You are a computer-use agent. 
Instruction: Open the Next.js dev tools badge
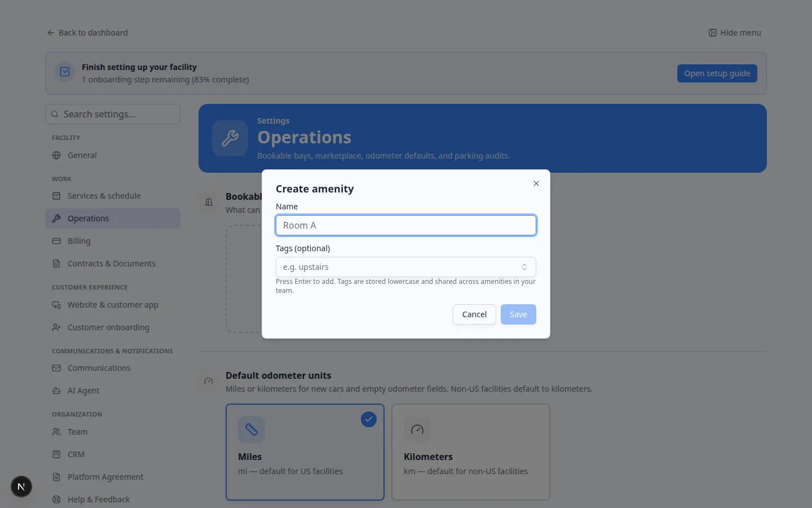tap(21, 487)
